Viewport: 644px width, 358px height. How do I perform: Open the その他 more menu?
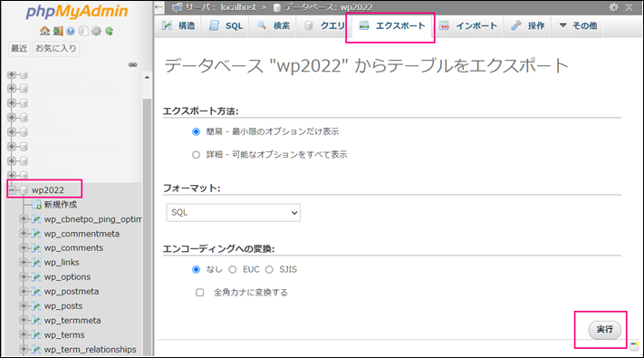pos(578,25)
